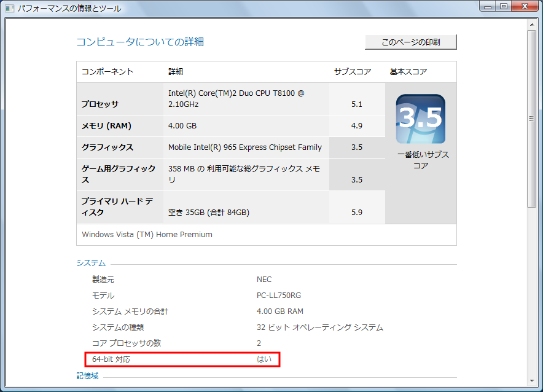Click the PC-LL750RG model value
The image size is (543, 392).
[279, 296]
